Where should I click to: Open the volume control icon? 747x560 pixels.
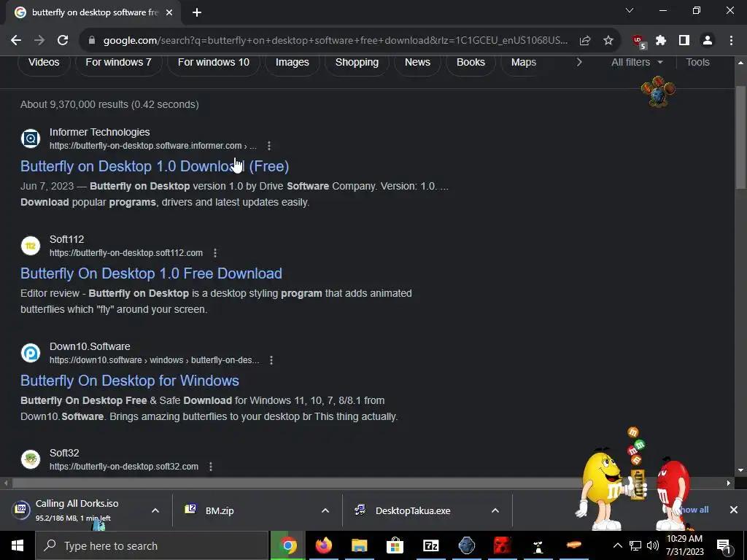click(x=653, y=545)
